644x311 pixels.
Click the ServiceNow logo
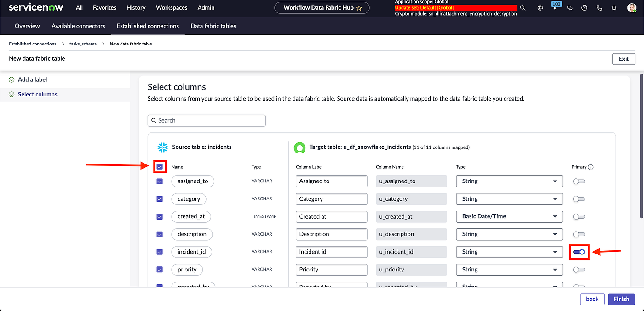[36, 7]
